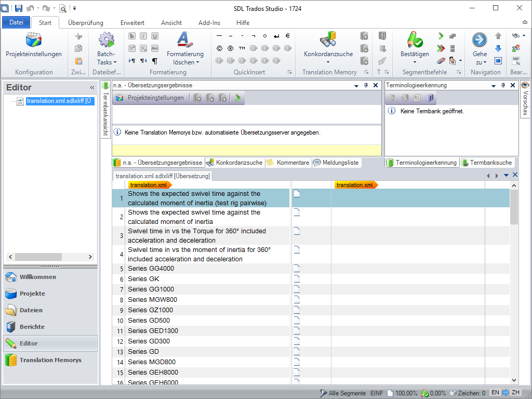Switch to the Meldungsliste panel tab

click(x=336, y=163)
